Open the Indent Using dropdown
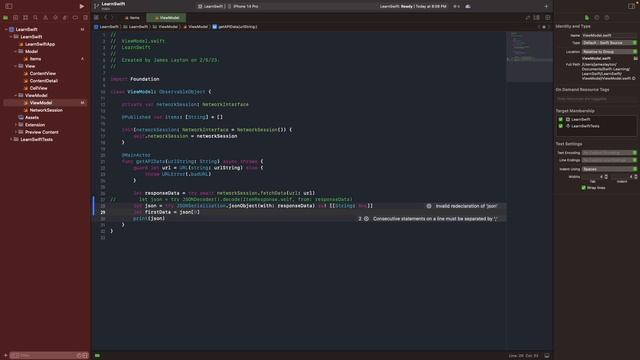 [609, 169]
